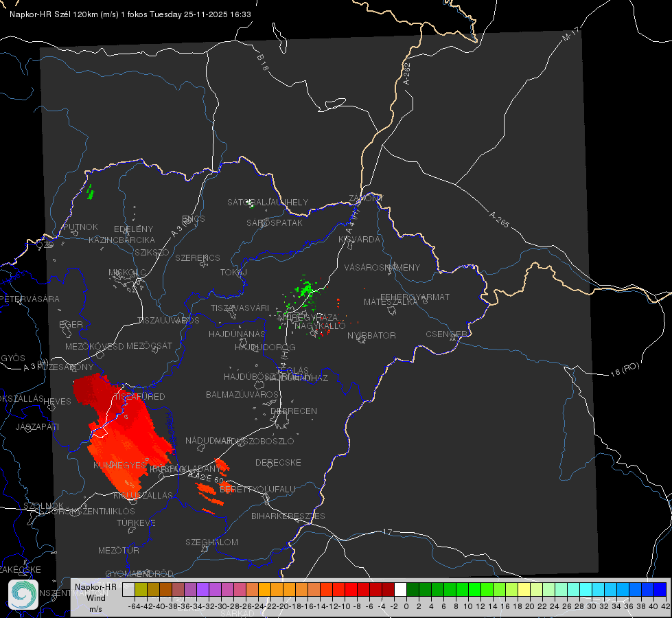Select the dark green swatch between 0 and 2
672x618 pixels.
click(413, 589)
